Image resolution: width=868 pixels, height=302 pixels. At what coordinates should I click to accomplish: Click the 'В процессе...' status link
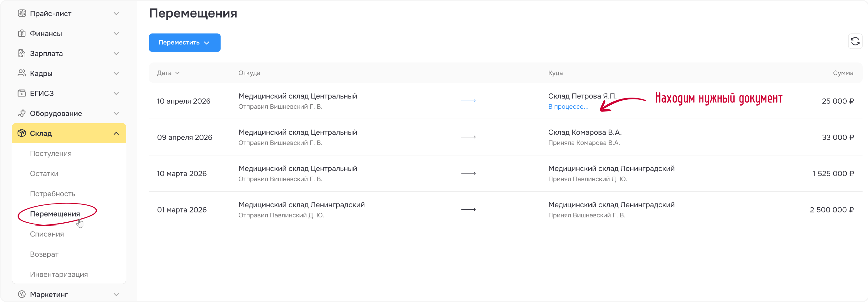(x=568, y=107)
